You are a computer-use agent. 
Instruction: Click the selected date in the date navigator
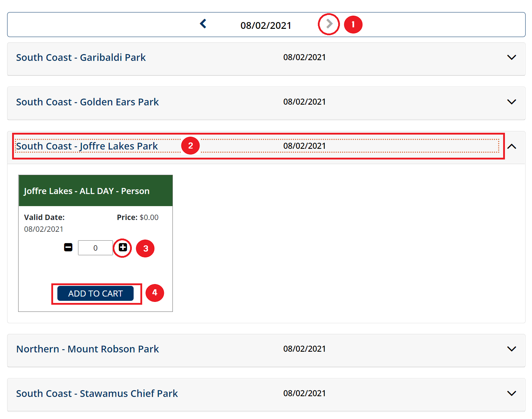click(x=266, y=26)
